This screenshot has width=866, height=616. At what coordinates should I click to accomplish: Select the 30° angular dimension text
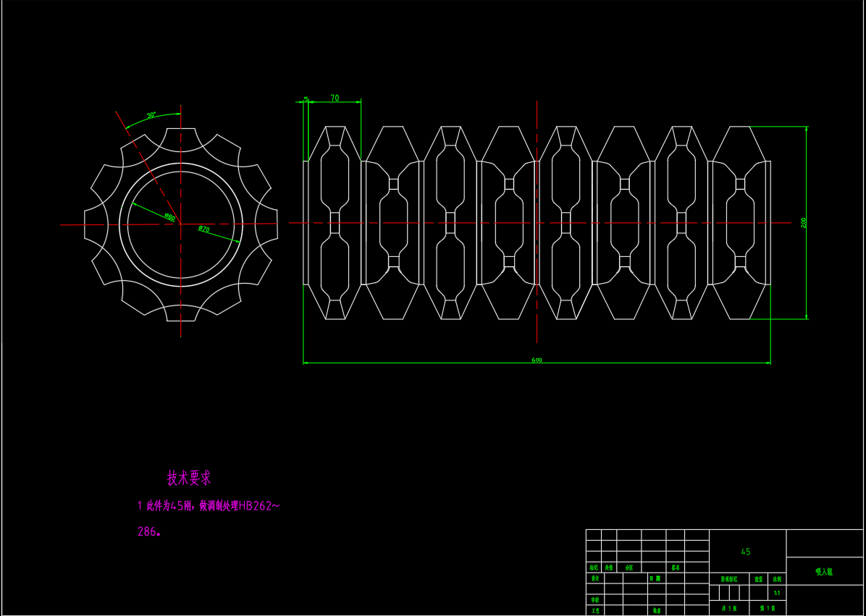tap(151, 115)
